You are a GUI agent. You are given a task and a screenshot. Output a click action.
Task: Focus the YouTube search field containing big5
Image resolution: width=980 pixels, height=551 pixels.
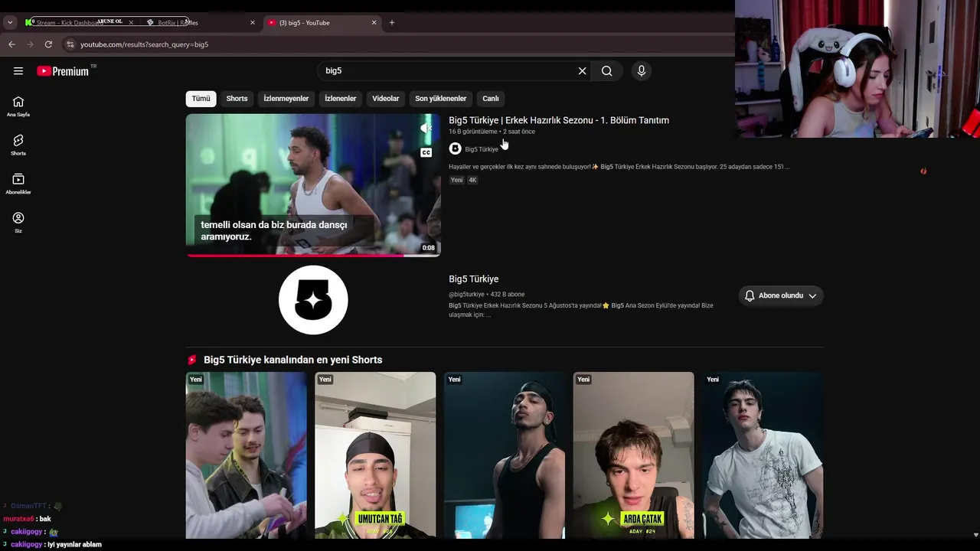448,71
